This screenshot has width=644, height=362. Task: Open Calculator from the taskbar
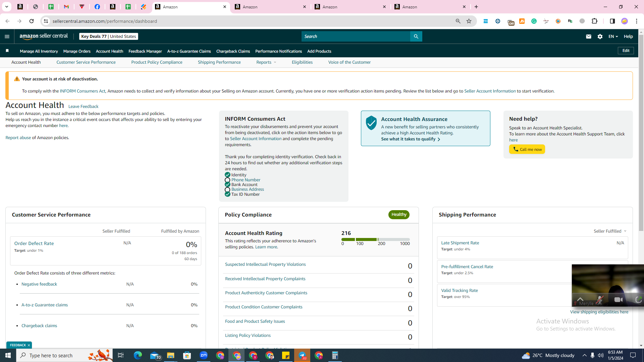pyautogui.click(x=335, y=355)
